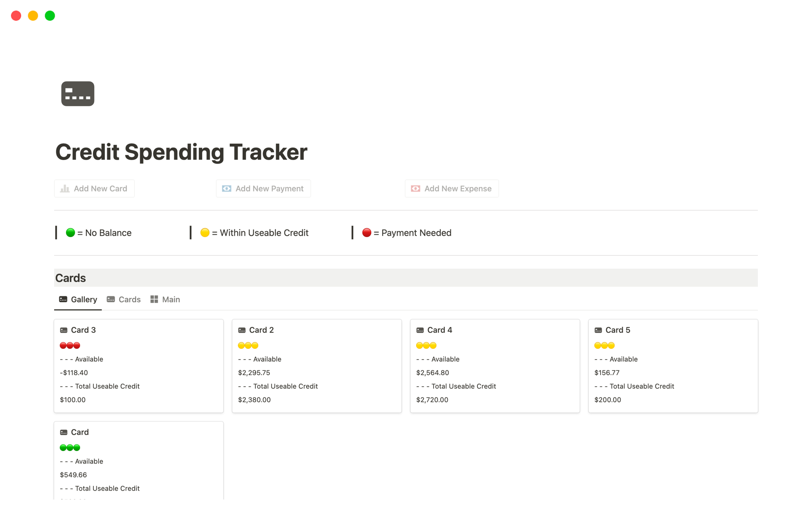Viewport: 812px width, 508px height.
Task: Click the red Payment Needed legend circle
Action: coord(367,232)
